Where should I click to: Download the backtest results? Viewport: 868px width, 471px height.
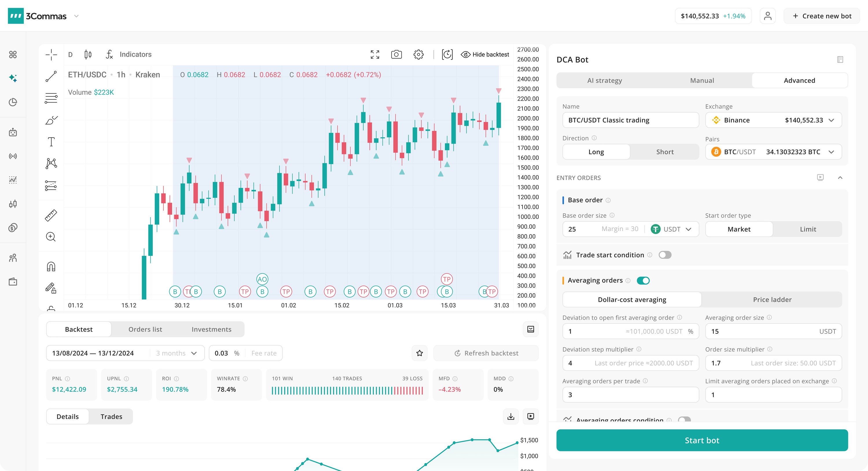coord(511,416)
